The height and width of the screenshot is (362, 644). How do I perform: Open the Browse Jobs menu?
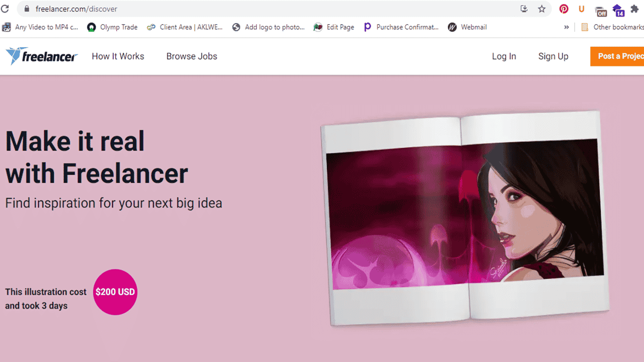tap(192, 56)
